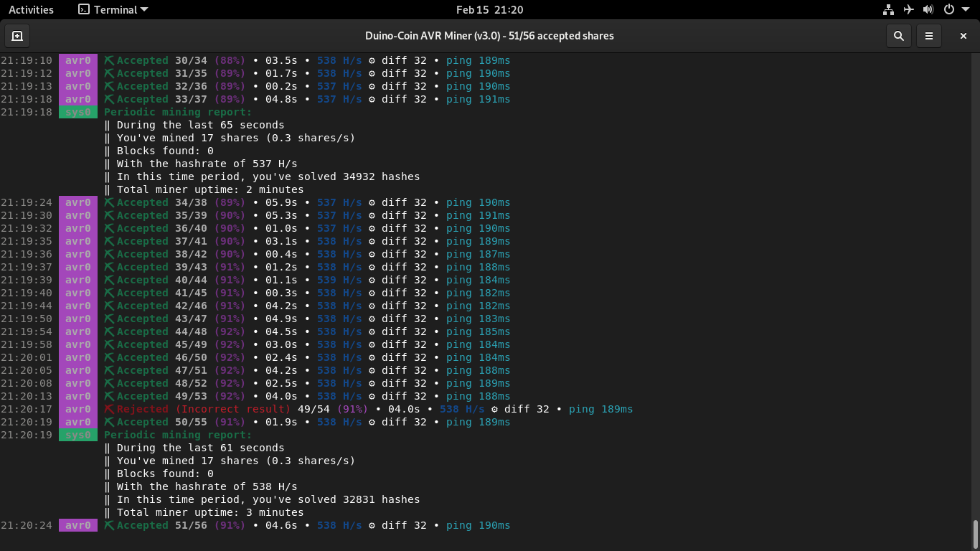Click timestamp 21:19:44

[27, 306]
